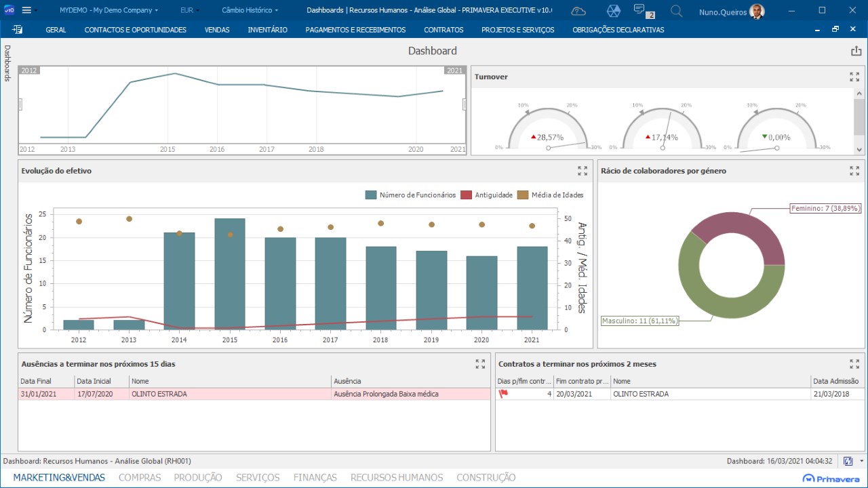Viewport: 868px width, 488px height.
Task: Maximize the Contratos a terminar panel
Action: tap(854, 364)
